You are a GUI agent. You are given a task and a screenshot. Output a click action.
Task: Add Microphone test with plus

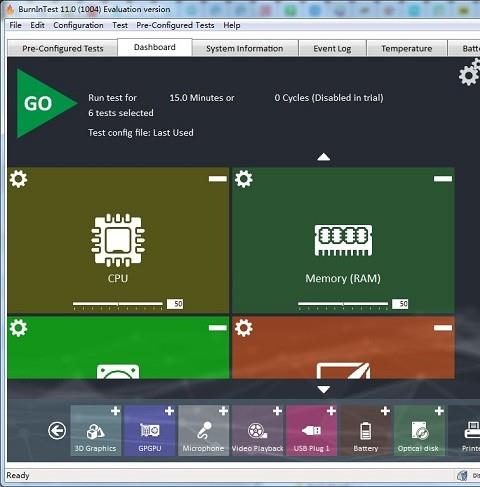pyautogui.click(x=223, y=411)
